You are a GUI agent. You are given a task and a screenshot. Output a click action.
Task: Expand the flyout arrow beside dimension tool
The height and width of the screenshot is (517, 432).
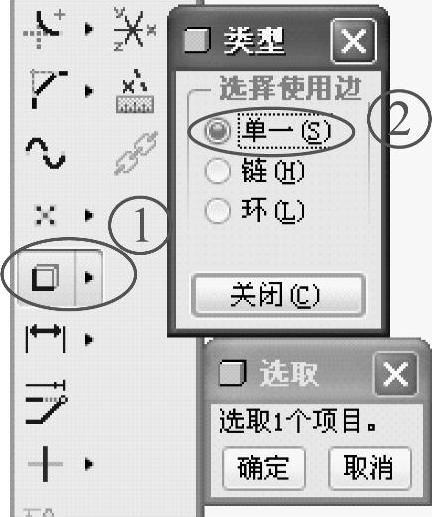point(89,339)
